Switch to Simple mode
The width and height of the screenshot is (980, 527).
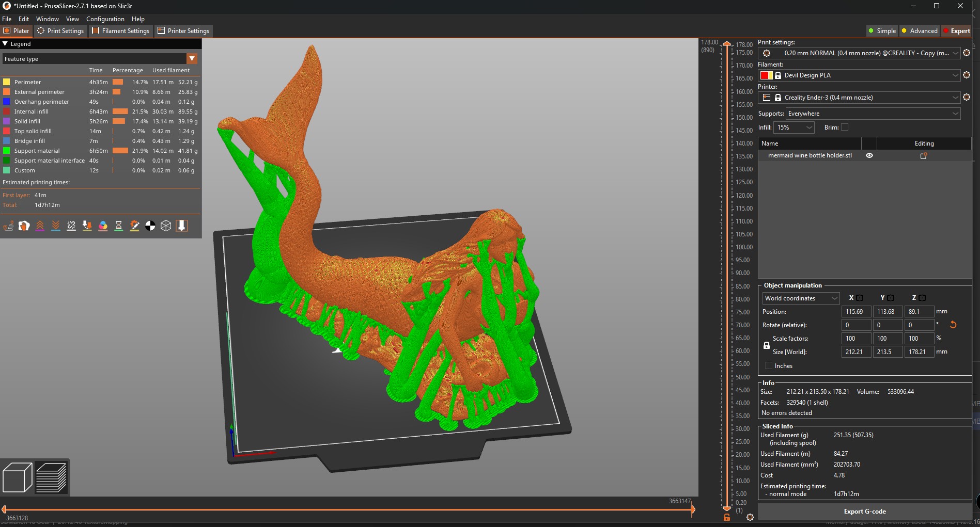pyautogui.click(x=882, y=30)
